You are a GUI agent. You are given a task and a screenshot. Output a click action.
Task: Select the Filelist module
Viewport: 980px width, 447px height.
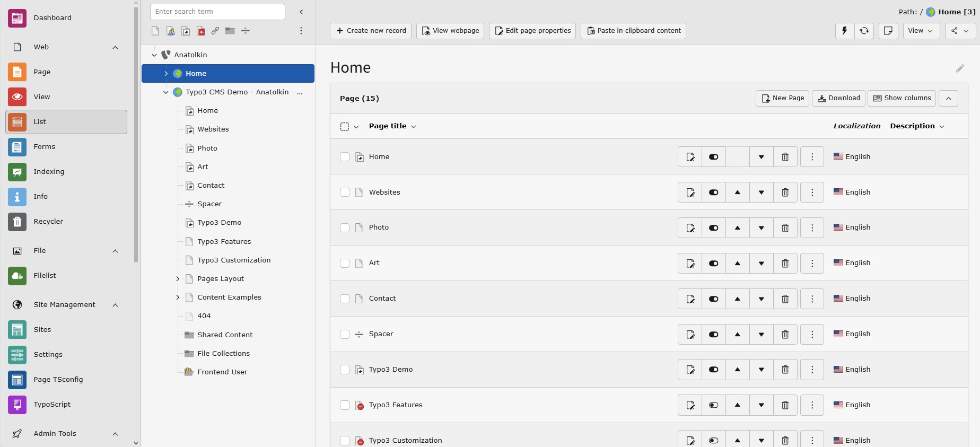point(45,276)
